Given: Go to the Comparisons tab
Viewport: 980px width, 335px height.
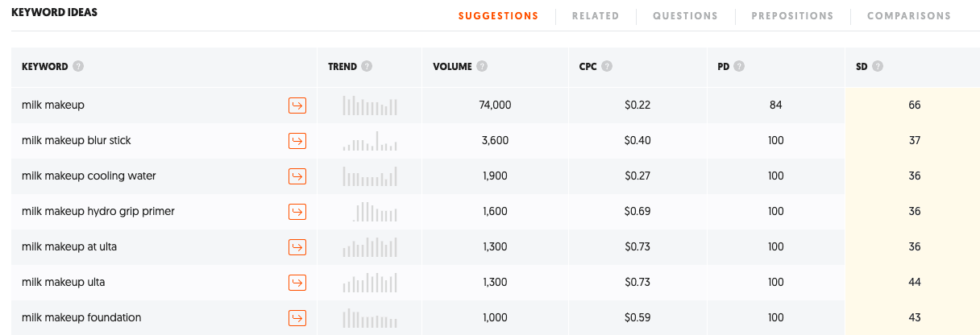Looking at the screenshot, I should point(909,15).
